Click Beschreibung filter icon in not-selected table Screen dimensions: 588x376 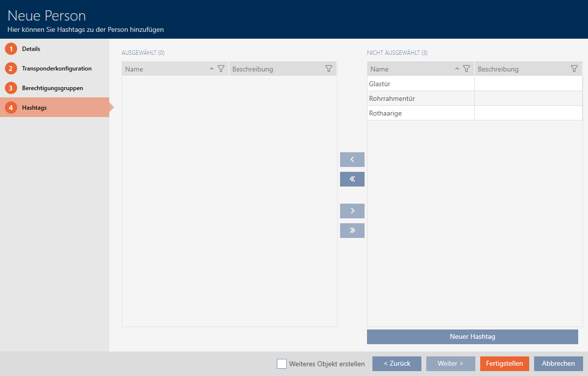coord(574,69)
